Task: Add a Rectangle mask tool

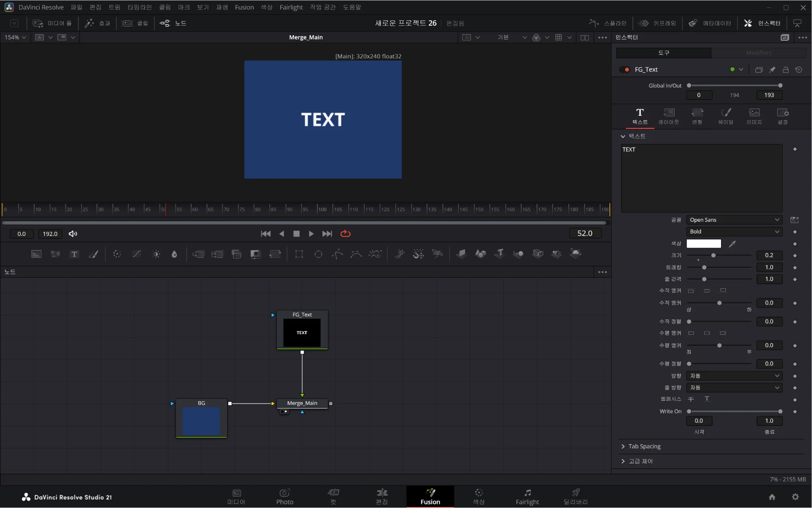Action: [x=299, y=254]
